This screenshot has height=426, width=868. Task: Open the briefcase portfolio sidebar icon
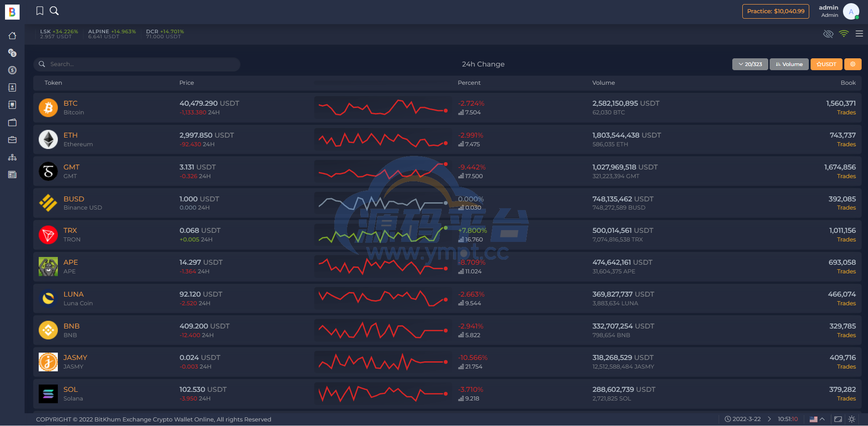(x=12, y=140)
